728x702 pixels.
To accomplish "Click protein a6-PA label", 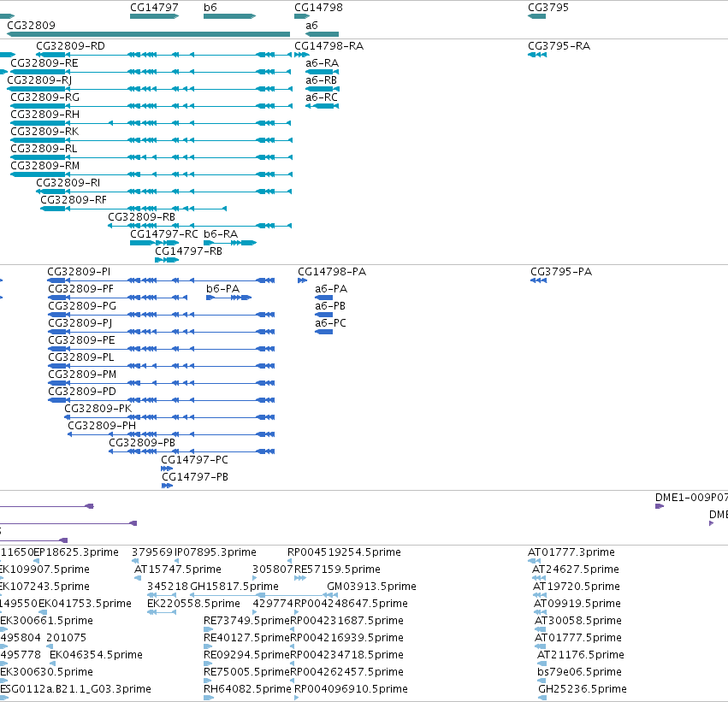I will coord(331,289).
